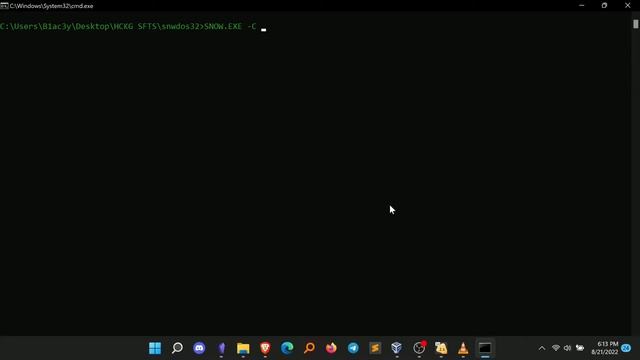Open the volume speaker tray icon
The width and height of the screenshot is (640, 360).
(x=567, y=348)
